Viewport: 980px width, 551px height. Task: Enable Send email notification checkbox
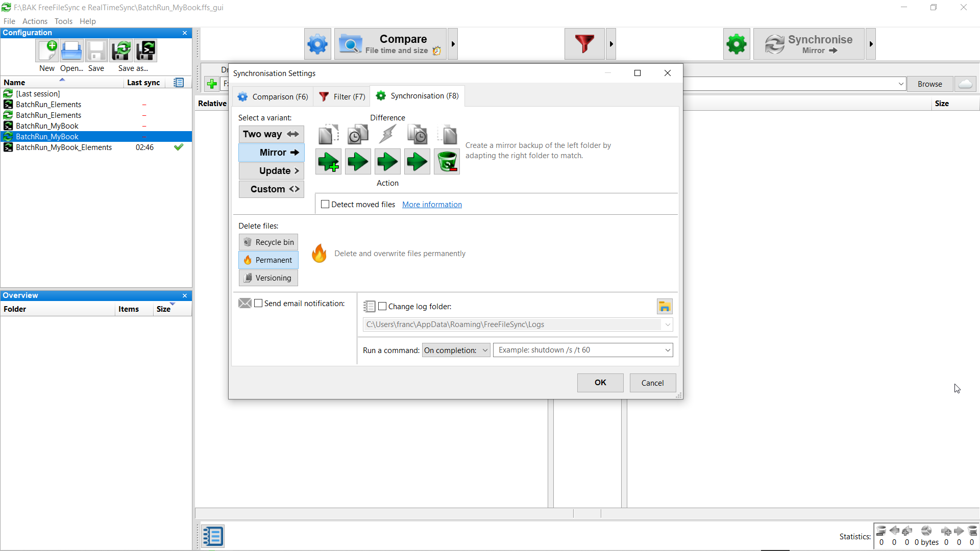pos(258,303)
